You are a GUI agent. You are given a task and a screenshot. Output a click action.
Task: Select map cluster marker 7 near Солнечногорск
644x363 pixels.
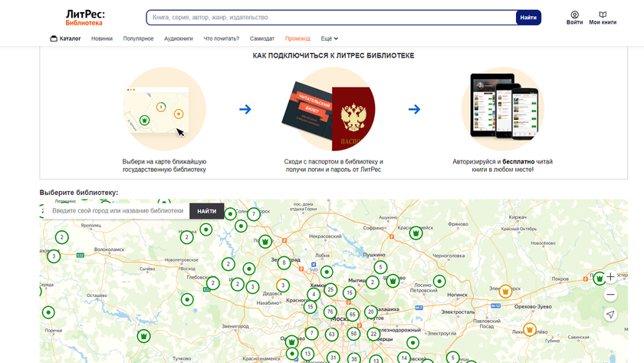pos(254,214)
